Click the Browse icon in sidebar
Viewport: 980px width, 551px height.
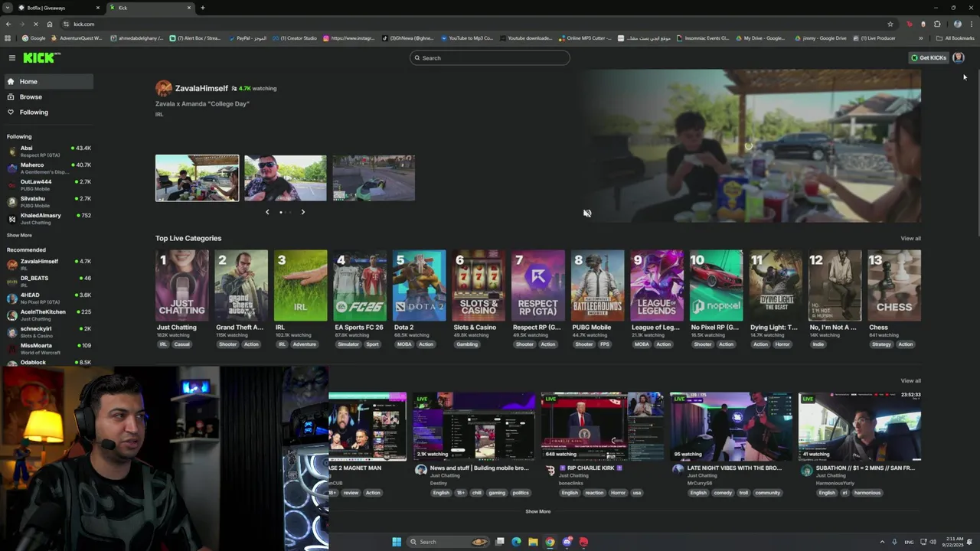tap(11, 96)
